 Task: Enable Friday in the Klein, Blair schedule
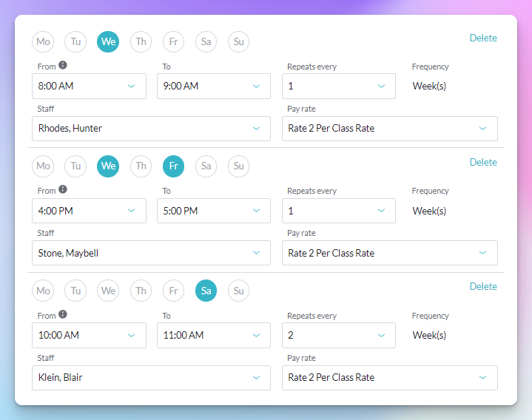click(x=173, y=291)
